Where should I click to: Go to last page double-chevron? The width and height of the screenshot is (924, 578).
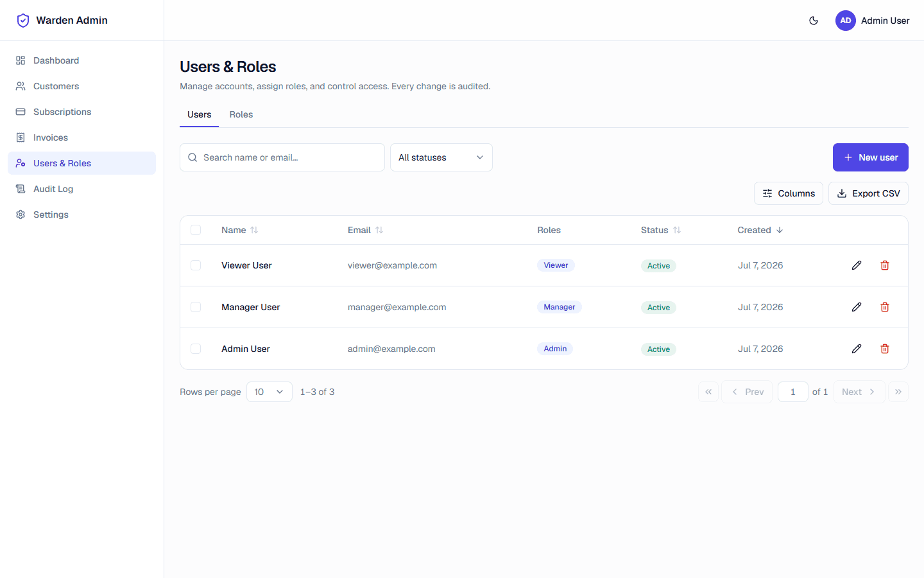898,392
